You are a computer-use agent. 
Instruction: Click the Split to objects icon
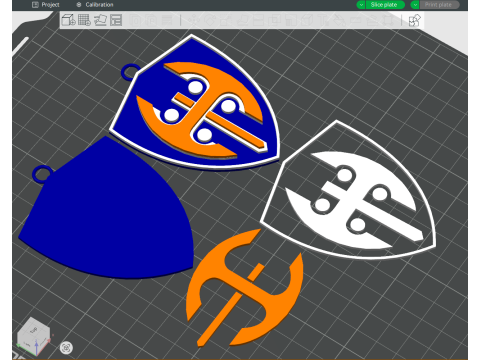tap(136, 20)
